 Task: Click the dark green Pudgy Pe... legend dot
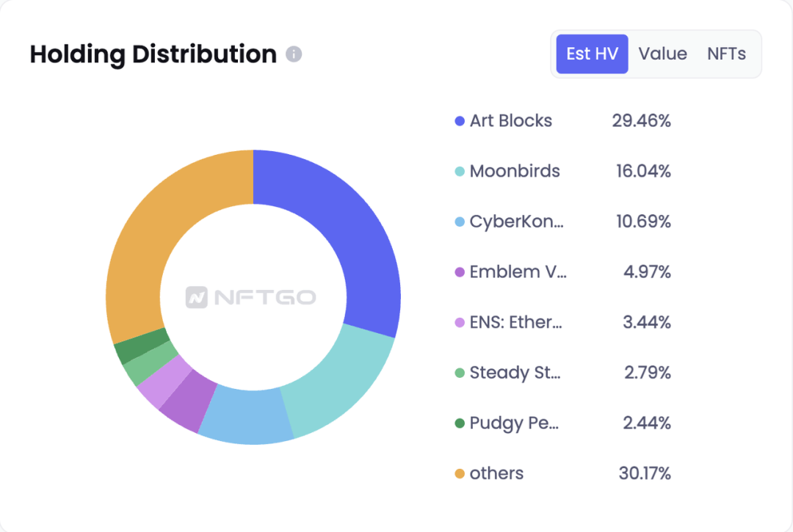[460, 423]
